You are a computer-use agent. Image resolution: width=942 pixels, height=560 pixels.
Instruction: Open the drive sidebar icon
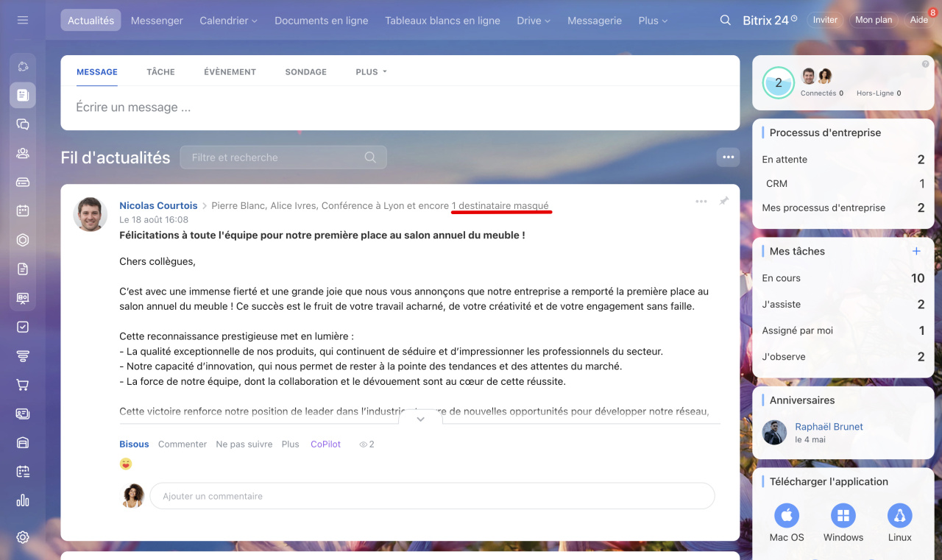pos(23,182)
